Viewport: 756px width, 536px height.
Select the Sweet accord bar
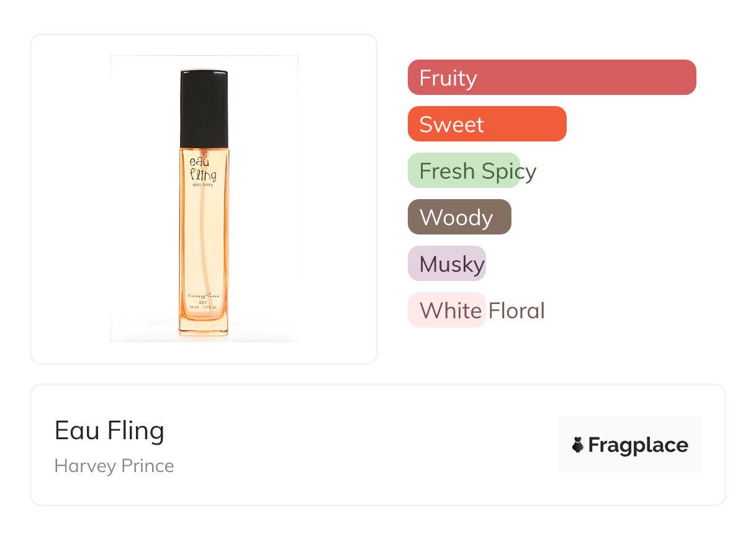click(487, 124)
